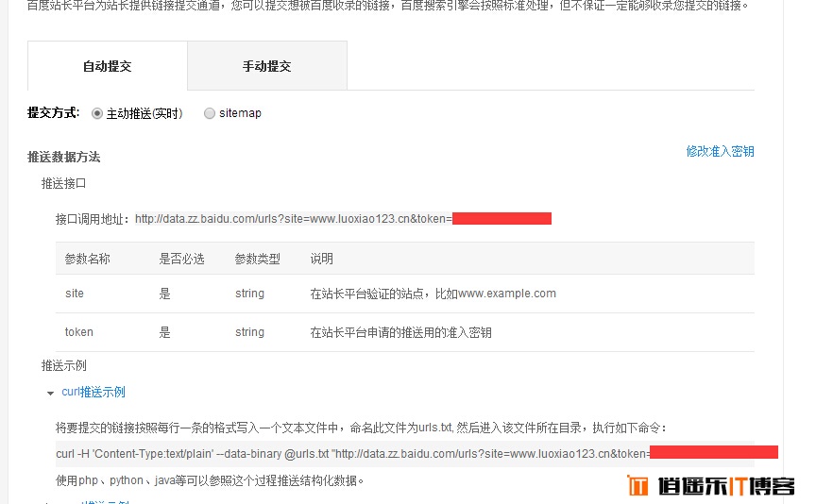816x504 pixels.
Task: Select the site parameter name cell
Action: tap(75, 294)
